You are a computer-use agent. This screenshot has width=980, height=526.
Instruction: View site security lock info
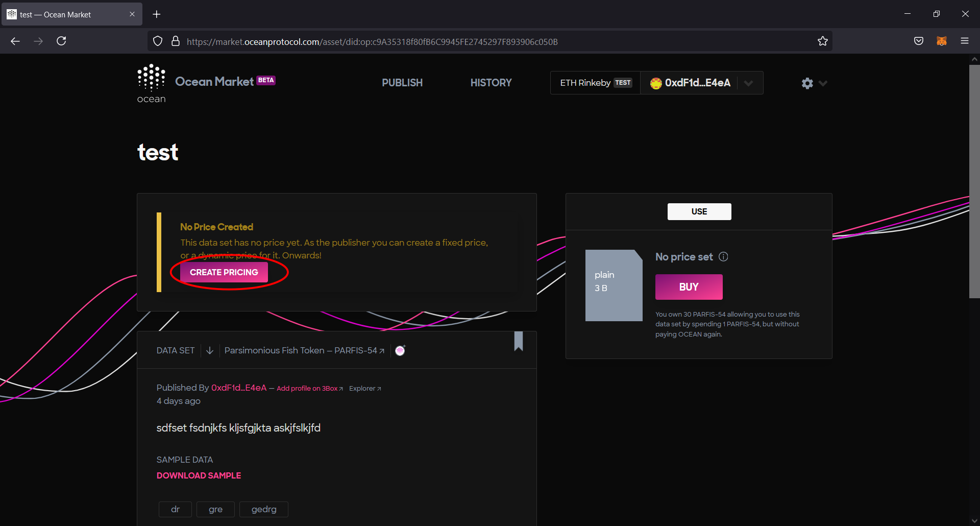click(176, 41)
